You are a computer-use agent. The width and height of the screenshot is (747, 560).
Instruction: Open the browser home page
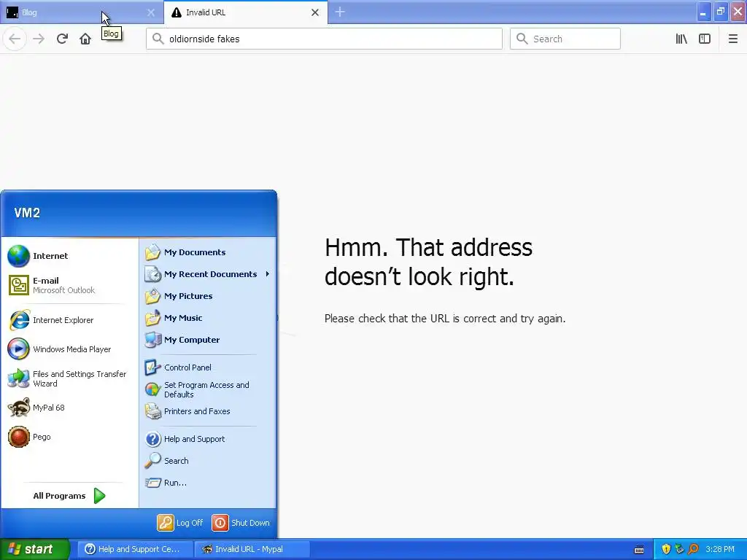85,39
